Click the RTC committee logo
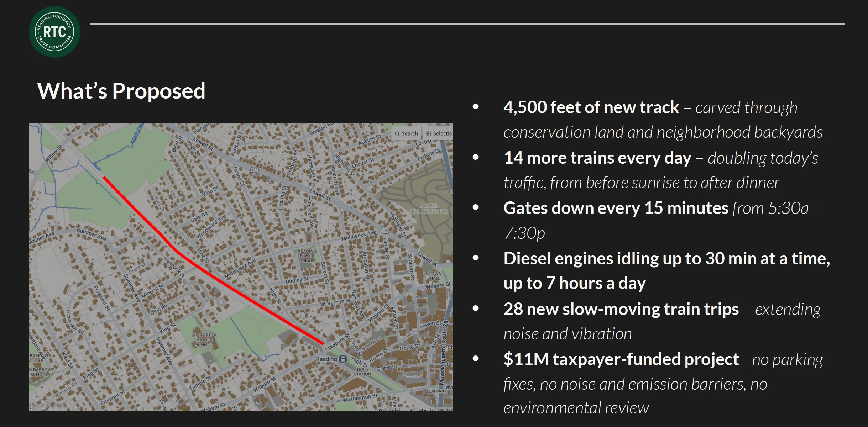The image size is (868, 427). coord(54,32)
